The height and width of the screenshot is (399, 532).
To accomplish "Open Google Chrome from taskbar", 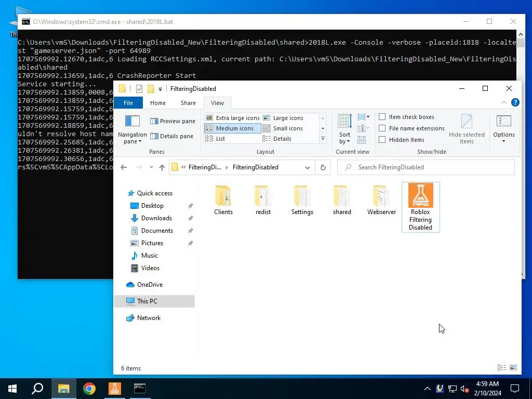I will click(x=89, y=389).
